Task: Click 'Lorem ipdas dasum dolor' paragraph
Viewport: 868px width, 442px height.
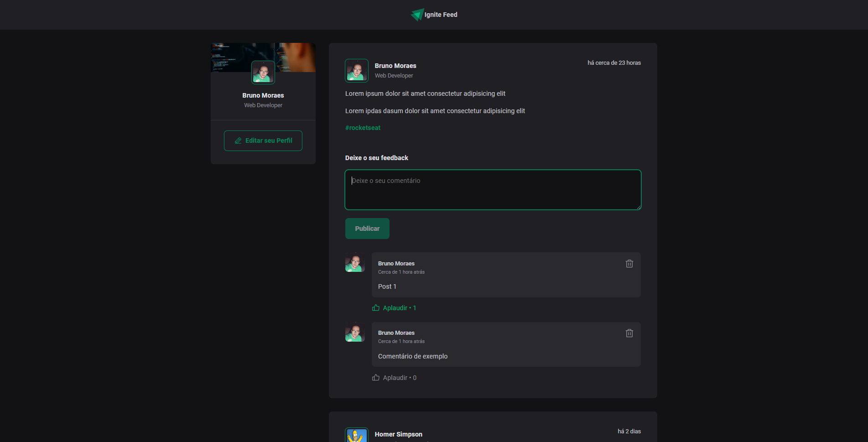Action: click(435, 111)
